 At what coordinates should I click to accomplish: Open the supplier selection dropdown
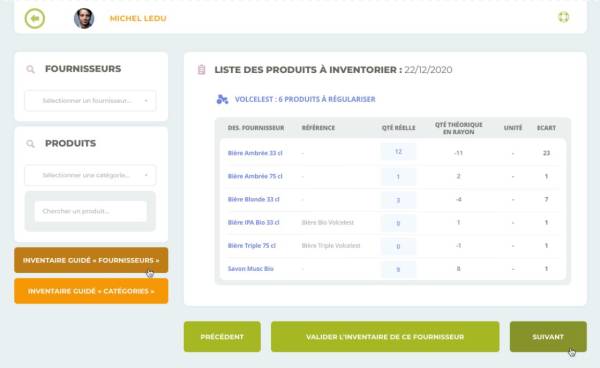point(91,101)
